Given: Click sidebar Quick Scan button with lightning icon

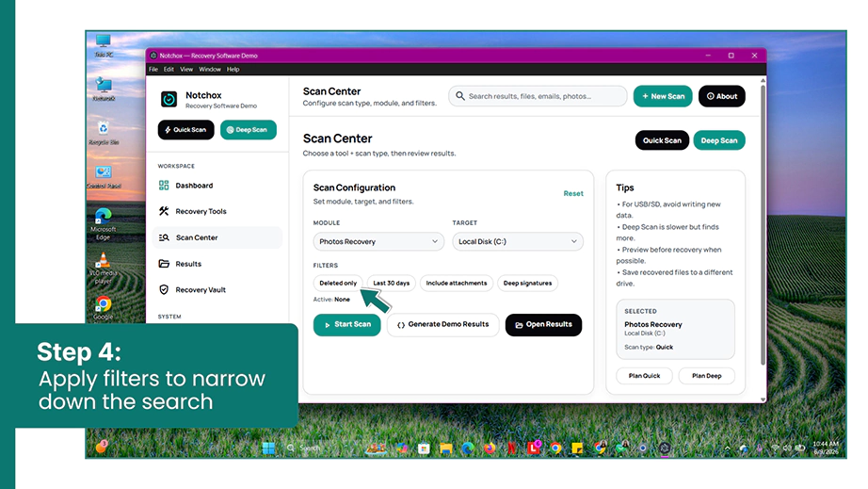Looking at the screenshot, I should (186, 130).
